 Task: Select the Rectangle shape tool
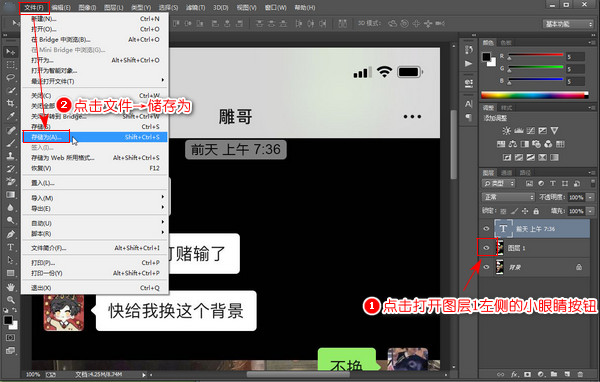coord(10,273)
